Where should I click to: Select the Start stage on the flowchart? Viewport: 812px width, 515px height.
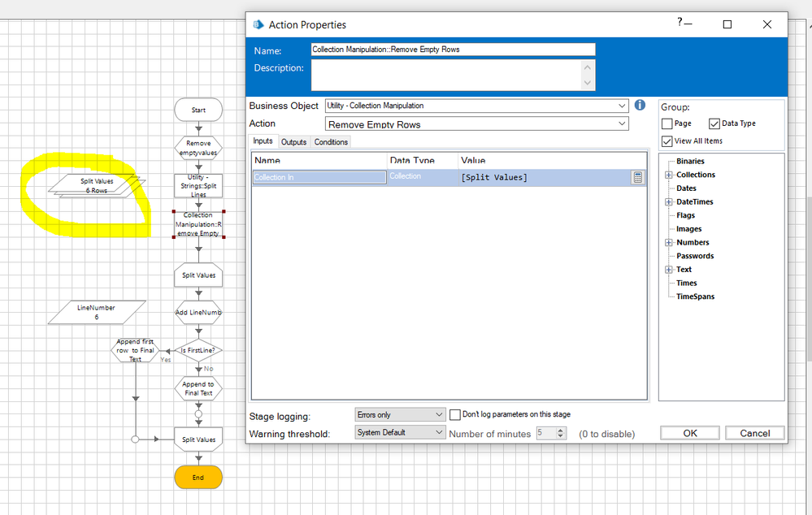point(198,110)
